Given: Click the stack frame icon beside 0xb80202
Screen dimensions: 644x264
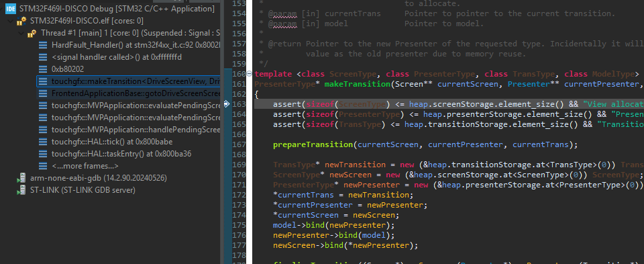Looking at the screenshot, I should (x=43, y=69).
